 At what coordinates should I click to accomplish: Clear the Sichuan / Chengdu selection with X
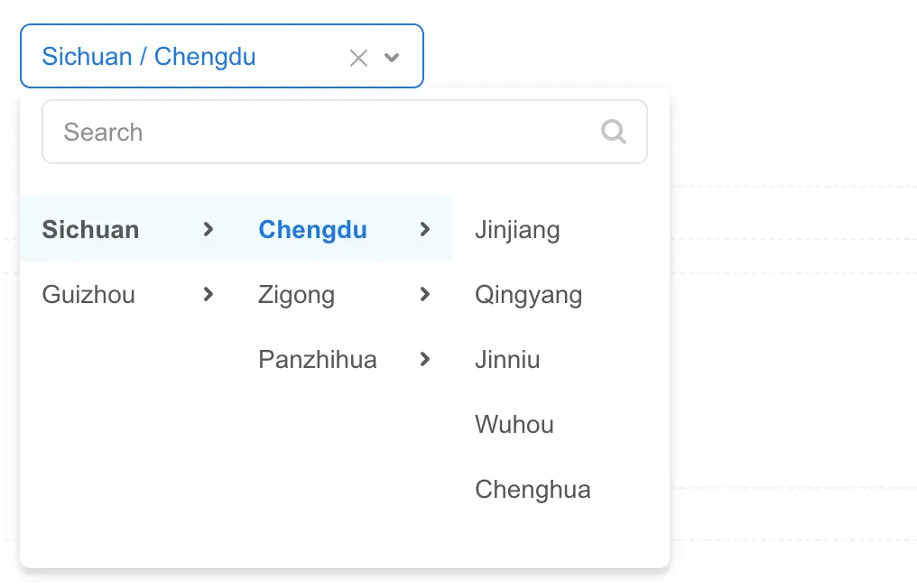click(x=358, y=58)
